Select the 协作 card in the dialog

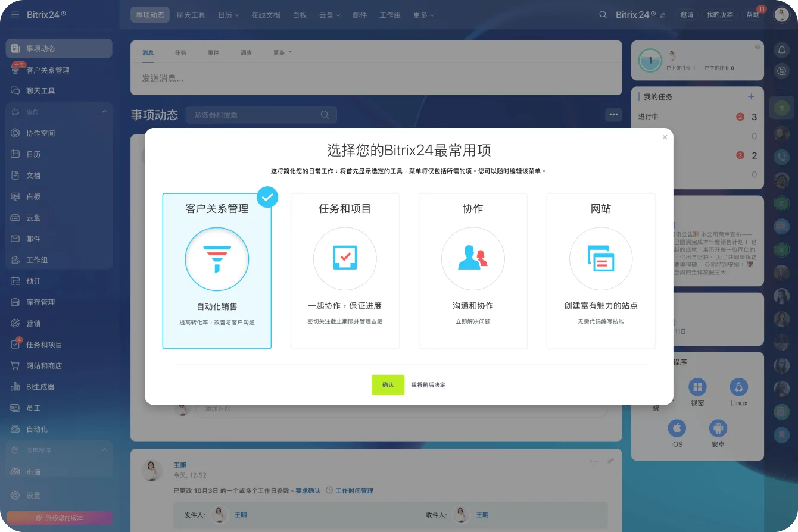473,271
